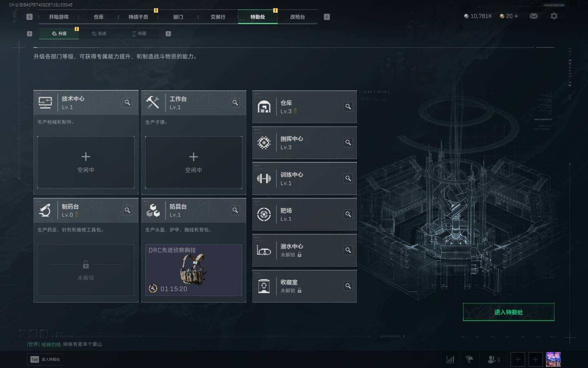Open the DRC先进侦察胸挂 crafting item
The image size is (588, 368).
pyautogui.click(x=194, y=270)
